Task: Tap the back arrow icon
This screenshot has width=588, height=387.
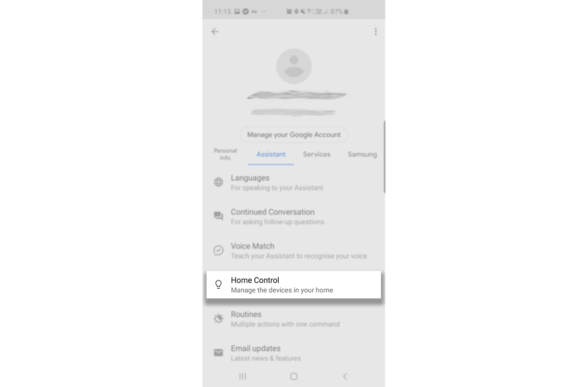Action: pos(215,32)
